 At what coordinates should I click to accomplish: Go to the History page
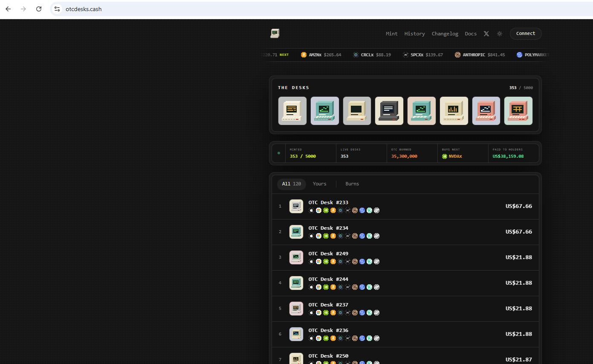(415, 34)
